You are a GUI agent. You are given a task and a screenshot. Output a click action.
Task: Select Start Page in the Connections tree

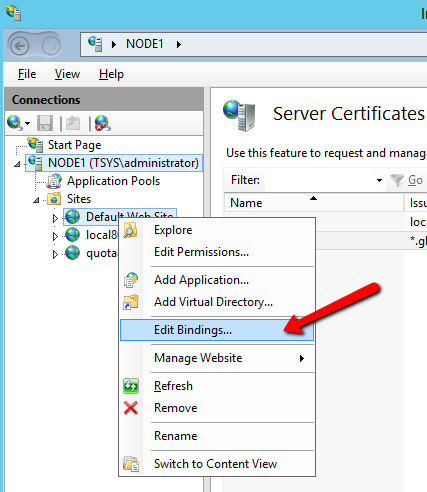[74, 145]
